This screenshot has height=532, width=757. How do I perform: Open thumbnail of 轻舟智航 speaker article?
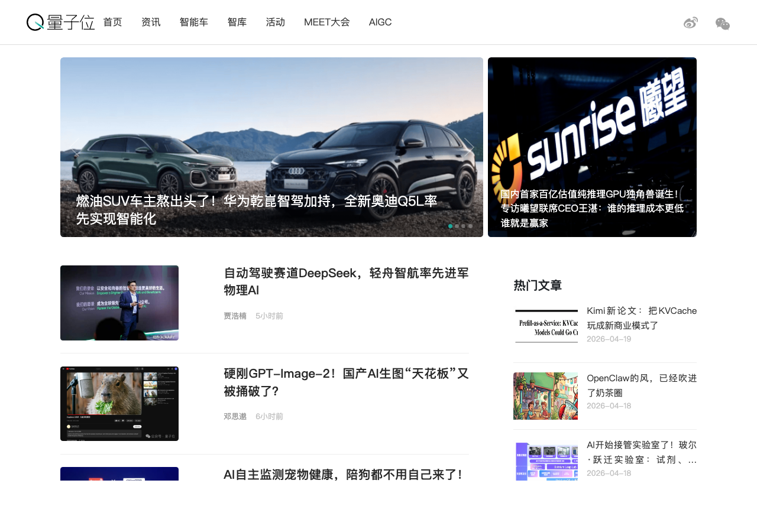(119, 303)
